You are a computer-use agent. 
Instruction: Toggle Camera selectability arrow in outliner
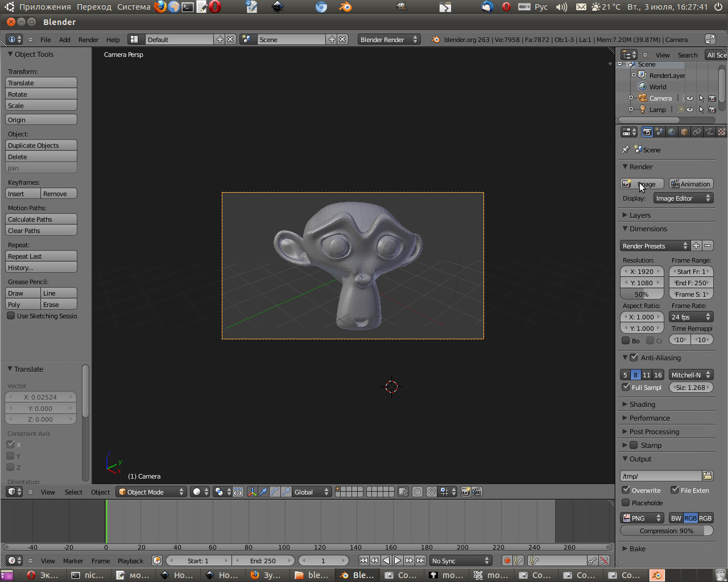tap(701, 98)
